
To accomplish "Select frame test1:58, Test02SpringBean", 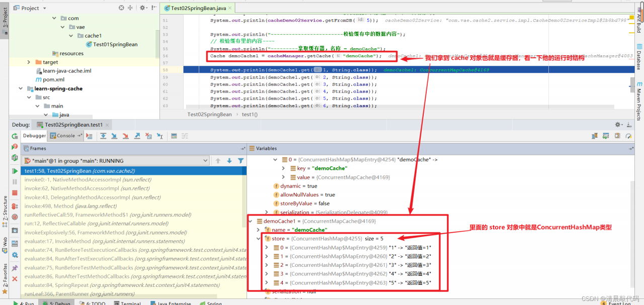I will coord(134,171).
